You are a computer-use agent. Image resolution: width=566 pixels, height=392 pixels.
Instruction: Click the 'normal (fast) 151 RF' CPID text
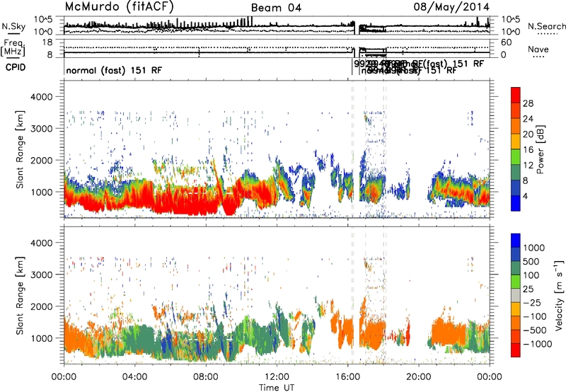[114, 70]
